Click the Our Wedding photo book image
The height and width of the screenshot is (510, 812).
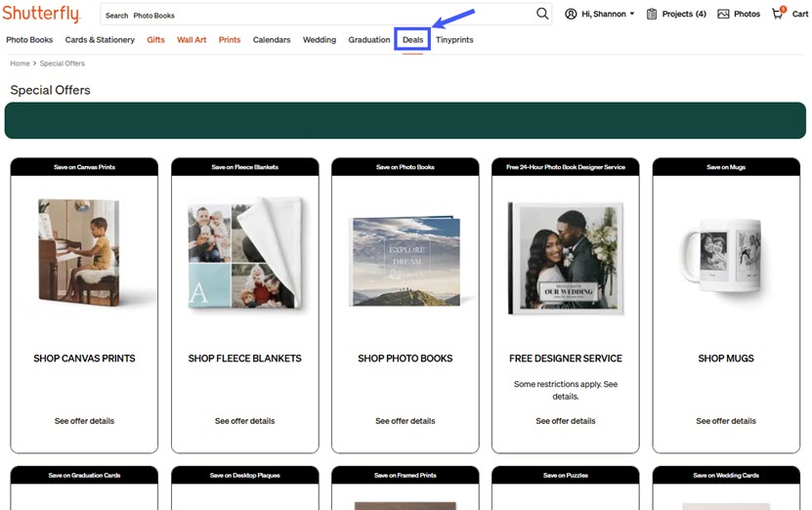566,258
